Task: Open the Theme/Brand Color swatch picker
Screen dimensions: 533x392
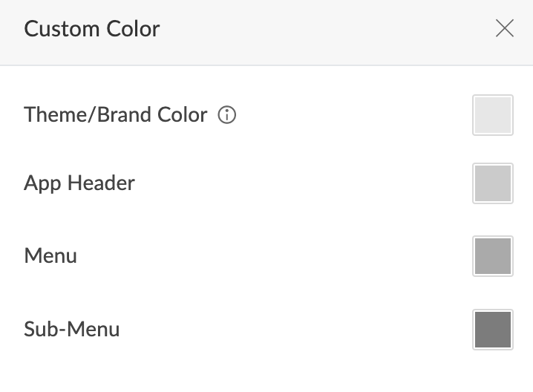Action: (x=492, y=115)
